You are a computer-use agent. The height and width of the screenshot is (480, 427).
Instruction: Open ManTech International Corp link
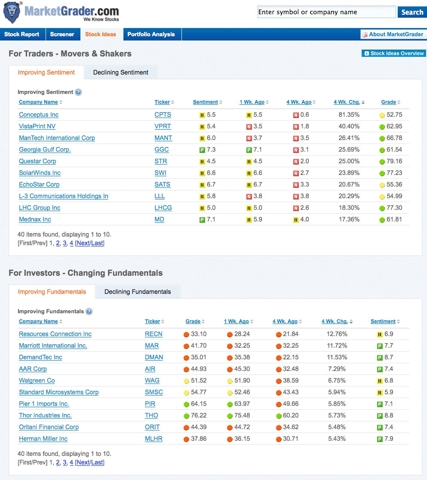click(x=57, y=138)
